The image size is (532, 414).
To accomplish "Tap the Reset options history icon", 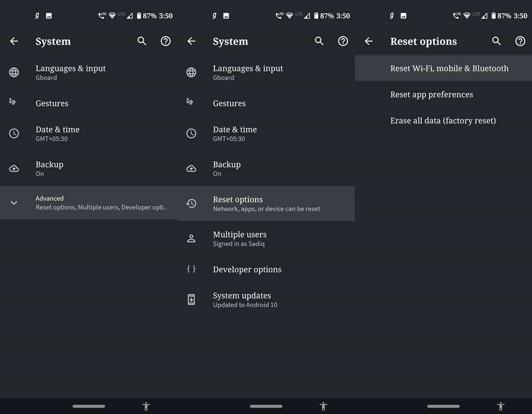I will point(192,203).
